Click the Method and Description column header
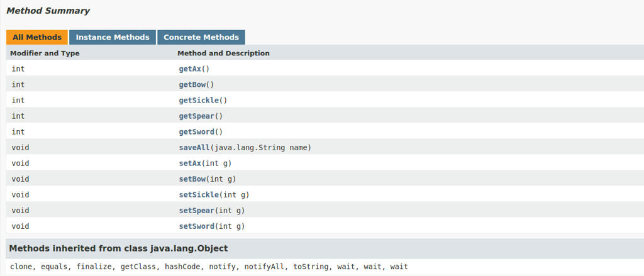The width and height of the screenshot is (644, 276). pyautogui.click(x=223, y=53)
